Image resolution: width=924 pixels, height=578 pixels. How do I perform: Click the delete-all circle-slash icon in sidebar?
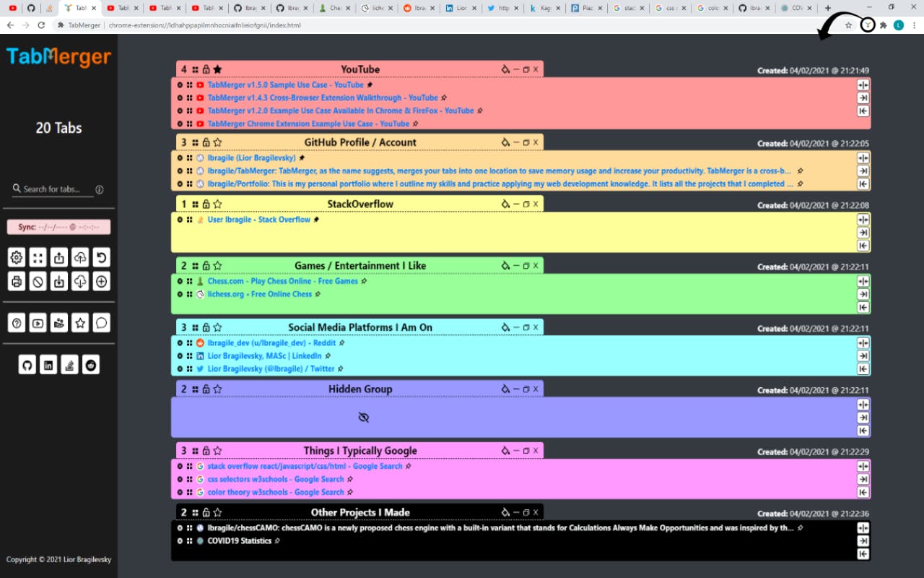[38, 281]
